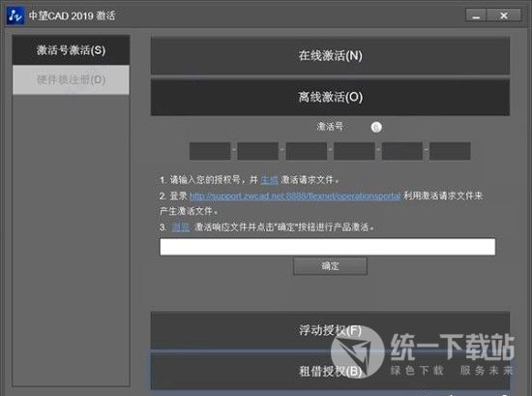Click the 生成 link in step 1
Viewport: 532px width, 396px height.
click(x=270, y=180)
